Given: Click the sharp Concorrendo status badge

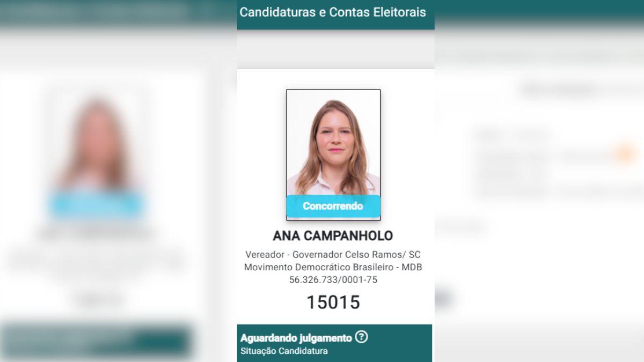Looking at the screenshot, I should tap(333, 206).
